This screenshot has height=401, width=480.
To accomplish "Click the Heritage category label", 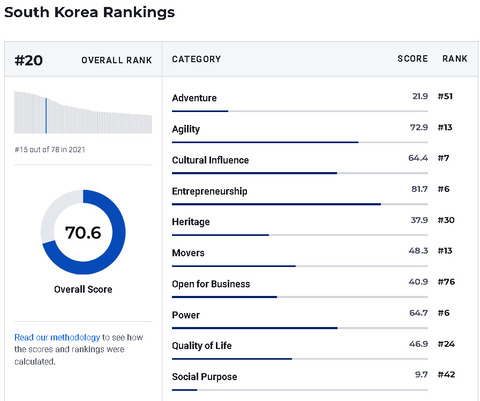I will click(x=191, y=222).
